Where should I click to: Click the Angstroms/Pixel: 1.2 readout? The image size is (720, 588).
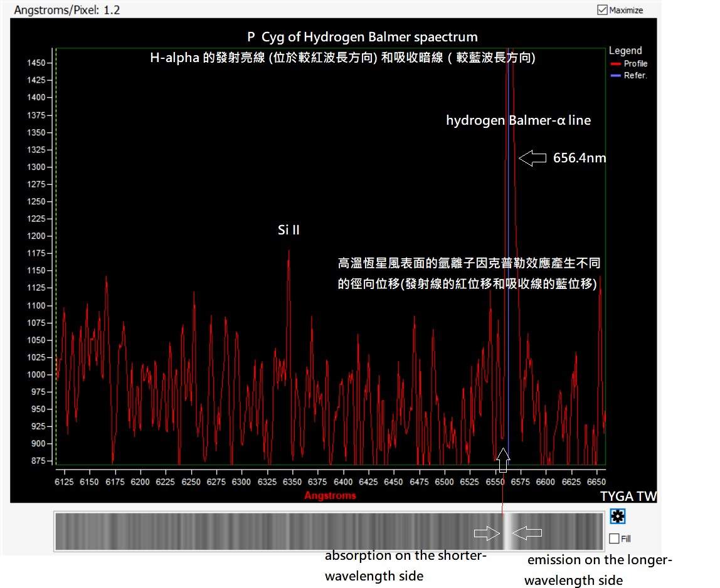click(66, 10)
